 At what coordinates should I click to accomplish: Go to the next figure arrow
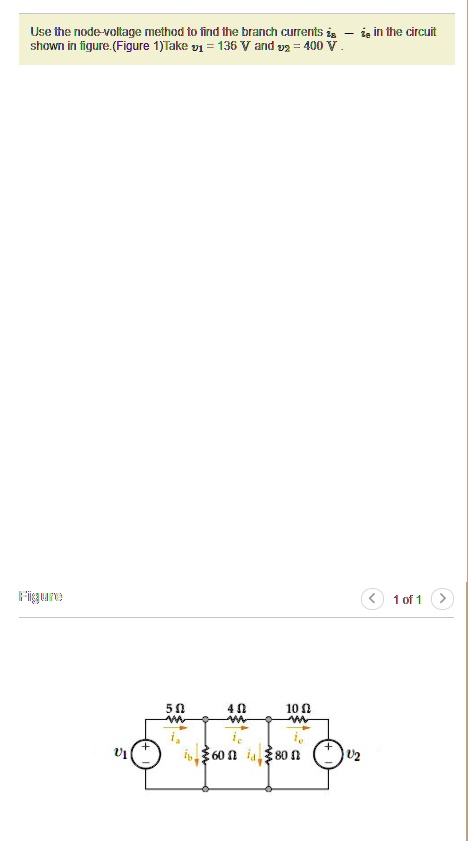click(x=442, y=599)
